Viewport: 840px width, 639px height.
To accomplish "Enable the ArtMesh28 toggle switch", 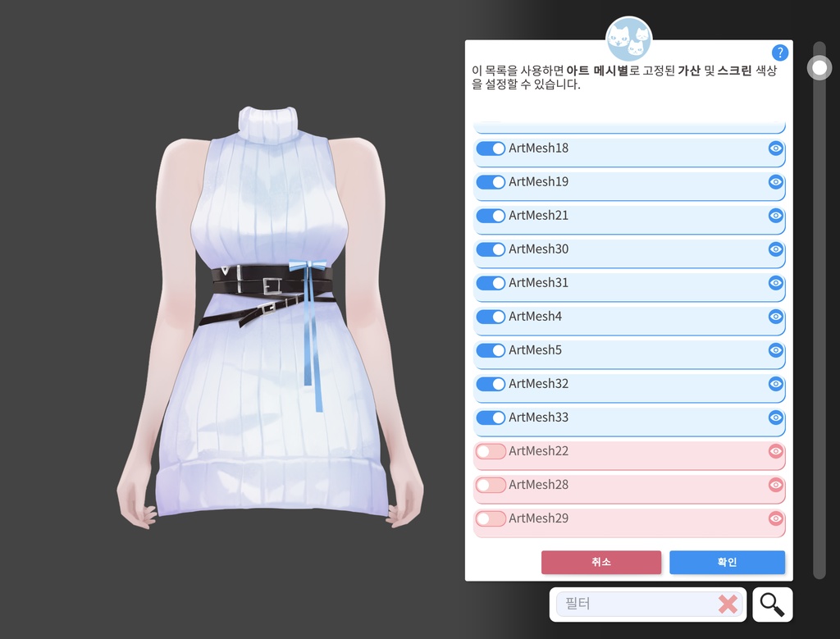I will (x=491, y=485).
